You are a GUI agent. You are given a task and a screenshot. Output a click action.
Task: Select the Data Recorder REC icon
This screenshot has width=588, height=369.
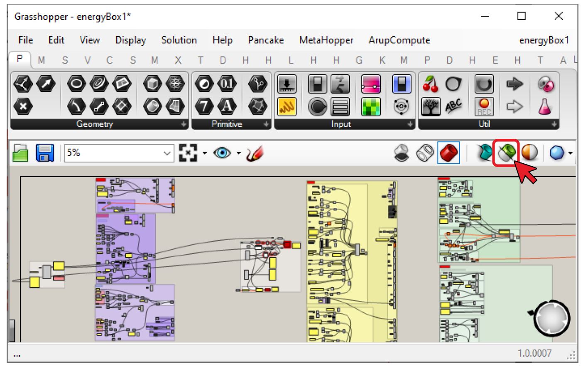(x=484, y=107)
